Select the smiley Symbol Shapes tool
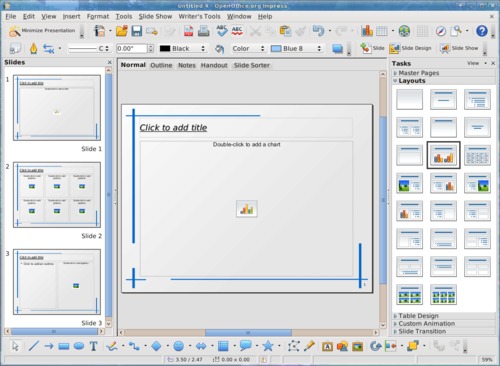500x366 pixels. tap(179, 346)
